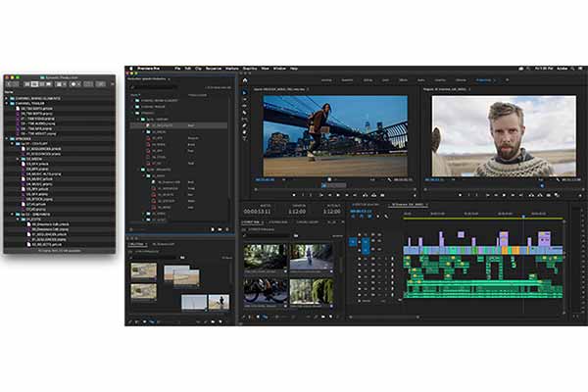The width and height of the screenshot is (588, 392).
Task: Switch to the Color workspace
Action: coord(385,80)
